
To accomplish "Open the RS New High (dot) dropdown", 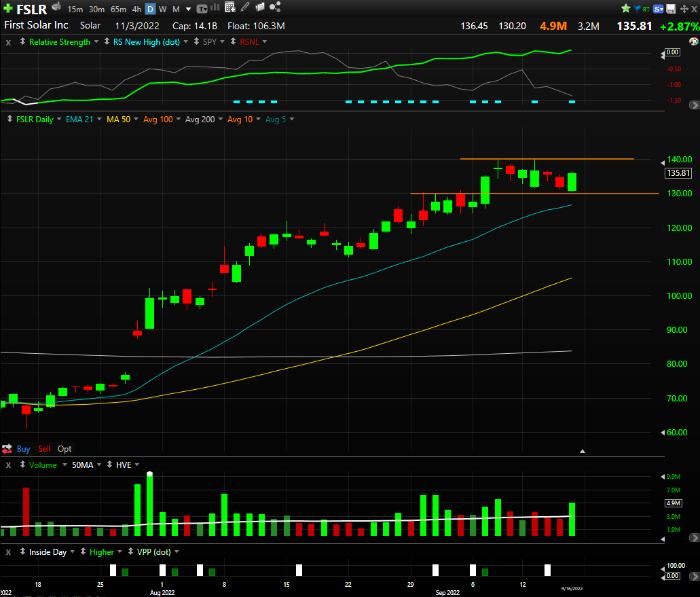I will [186, 42].
